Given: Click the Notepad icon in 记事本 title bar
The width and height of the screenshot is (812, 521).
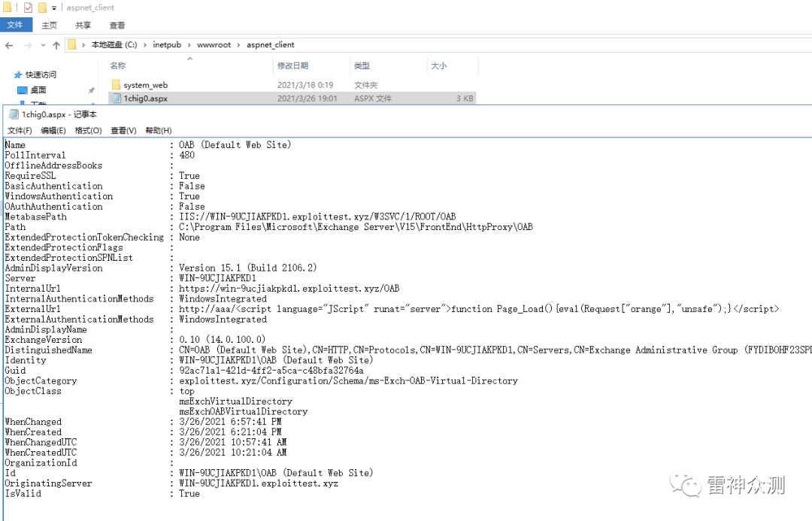Looking at the screenshot, I should coord(14,114).
